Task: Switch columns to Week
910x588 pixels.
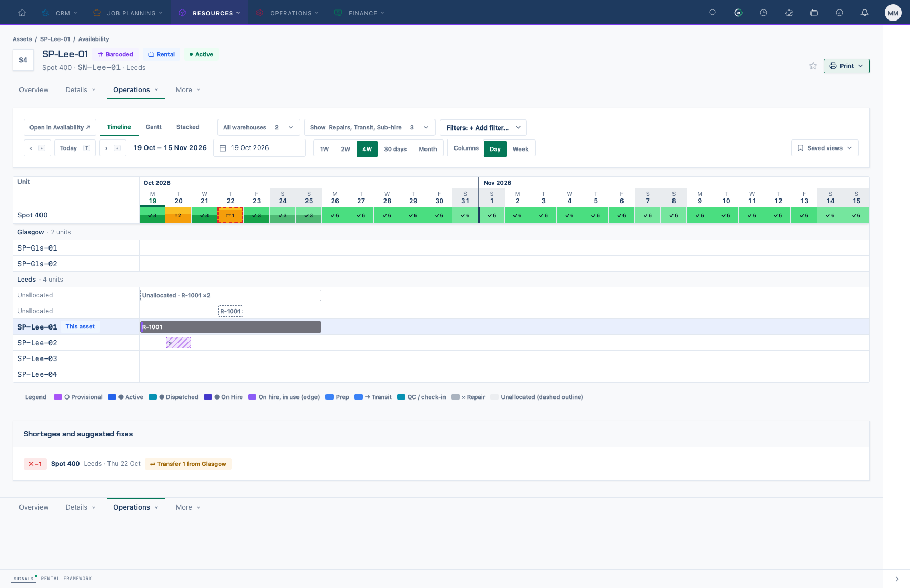Action: click(520, 149)
